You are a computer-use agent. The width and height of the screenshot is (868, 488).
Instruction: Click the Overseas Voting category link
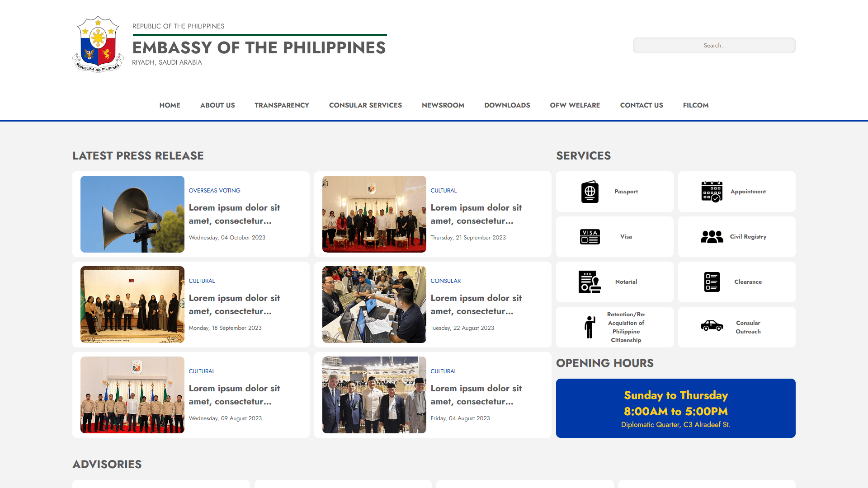click(214, 191)
